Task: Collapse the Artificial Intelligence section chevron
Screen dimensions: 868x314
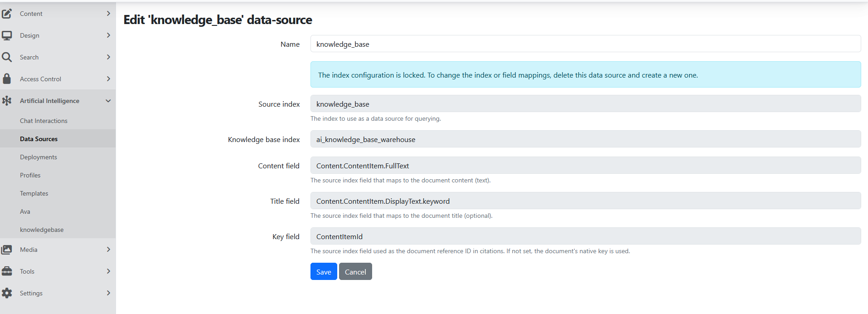Action: click(x=108, y=101)
